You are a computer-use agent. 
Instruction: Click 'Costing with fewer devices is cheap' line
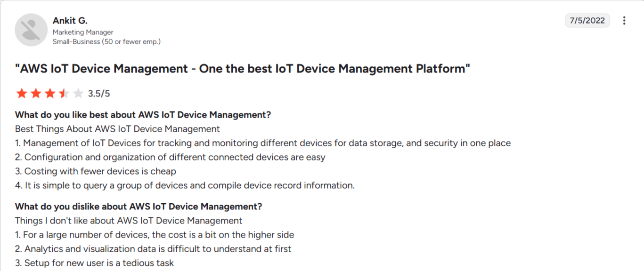96,171
